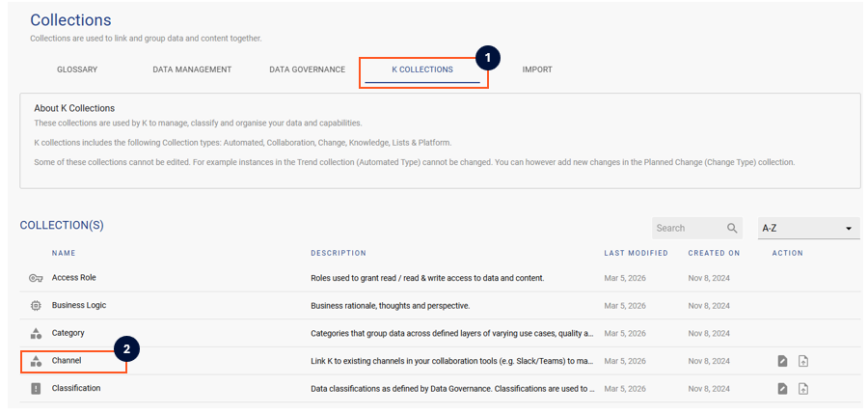Click the upload file icon for Classification
The width and height of the screenshot is (868, 414).
[x=803, y=389]
